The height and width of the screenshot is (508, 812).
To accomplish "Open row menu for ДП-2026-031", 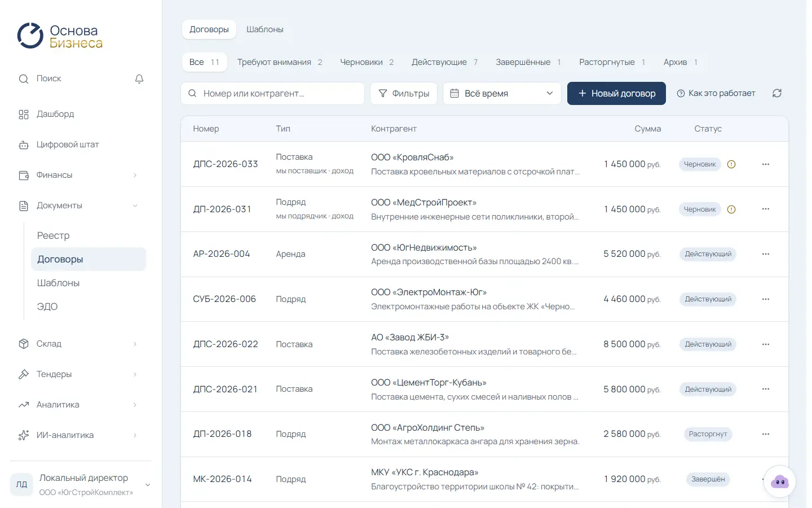I will coord(766,209).
